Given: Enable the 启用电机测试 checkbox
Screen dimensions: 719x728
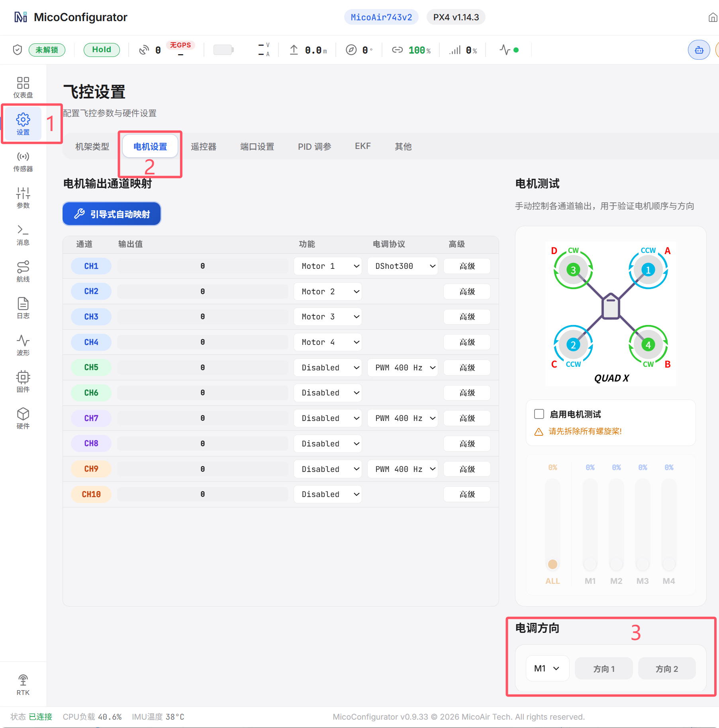Looking at the screenshot, I should click(x=539, y=414).
